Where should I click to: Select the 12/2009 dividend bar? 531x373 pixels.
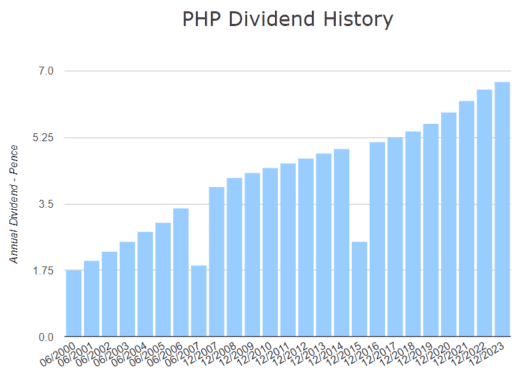(252, 255)
